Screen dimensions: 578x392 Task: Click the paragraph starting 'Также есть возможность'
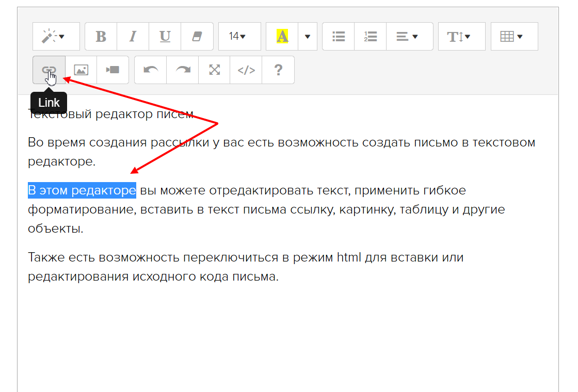pos(246,267)
